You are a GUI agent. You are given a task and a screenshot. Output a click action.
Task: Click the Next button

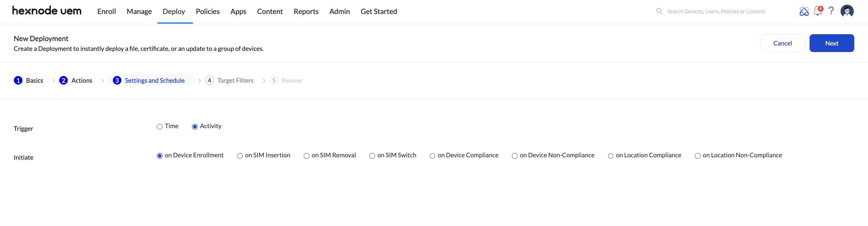832,43
